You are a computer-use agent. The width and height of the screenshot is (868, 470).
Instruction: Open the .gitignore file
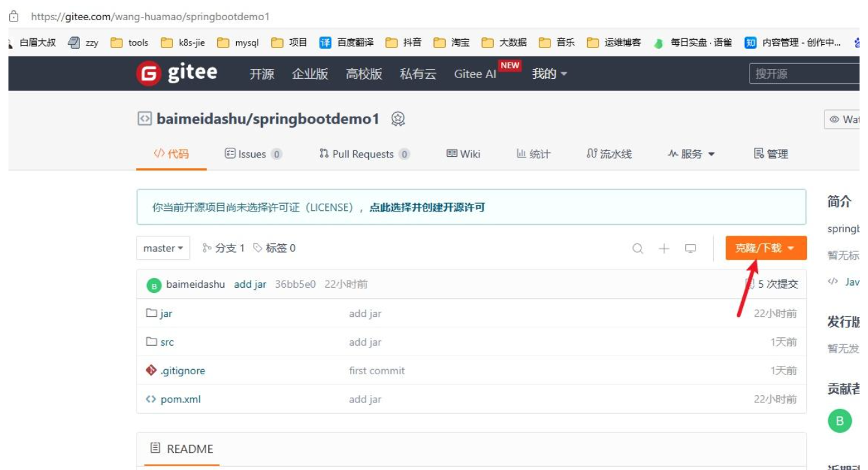(183, 371)
